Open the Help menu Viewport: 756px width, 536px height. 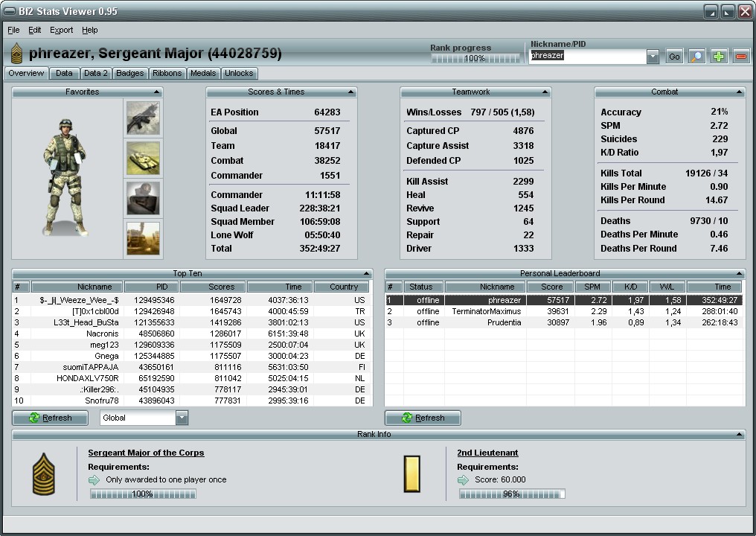(90, 30)
